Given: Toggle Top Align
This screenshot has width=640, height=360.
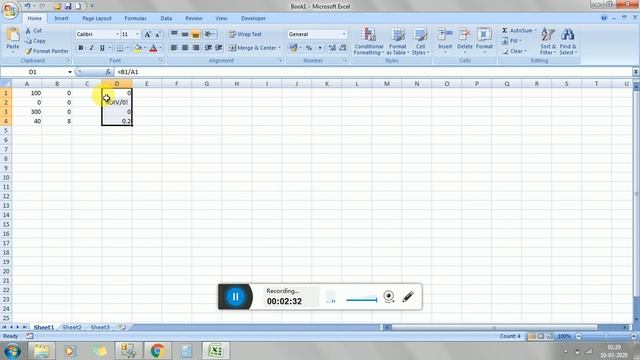Looking at the screenshot, I should [x=174, y=34].
